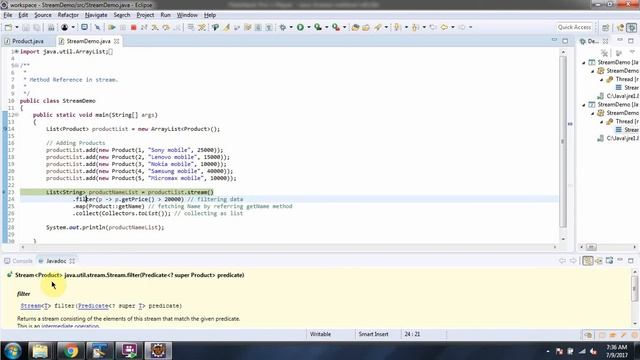The width and height of the screenshot is (640, 360).
Task: Open the Debug configurations dropdown arrow
Action: (291, 27)
